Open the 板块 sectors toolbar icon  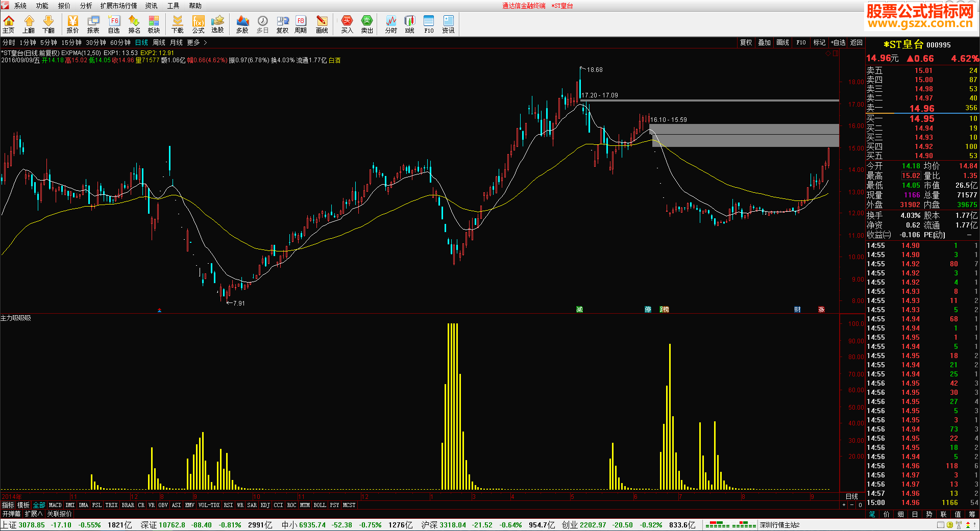(154, 24)
